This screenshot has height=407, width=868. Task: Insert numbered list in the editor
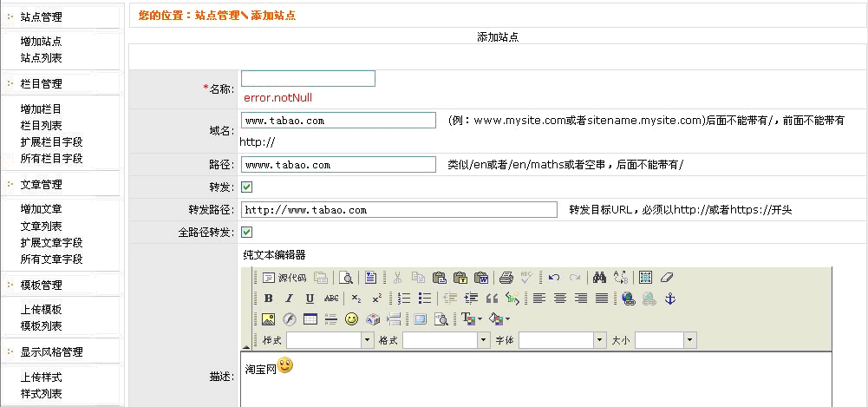pyautogui.click(x=404, y=299)
